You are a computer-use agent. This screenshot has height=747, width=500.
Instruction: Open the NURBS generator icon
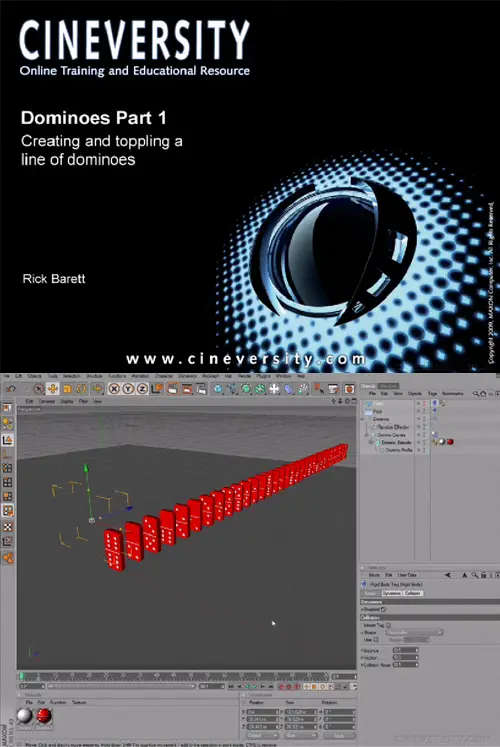(246, 389)
